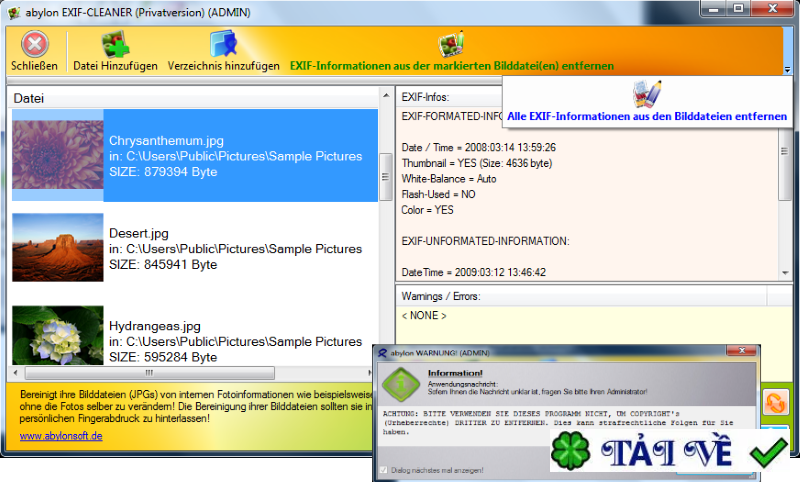The image size is (800, 482).
Task: Click file list scroll-up arrow
Action: (x=386, y=95)
